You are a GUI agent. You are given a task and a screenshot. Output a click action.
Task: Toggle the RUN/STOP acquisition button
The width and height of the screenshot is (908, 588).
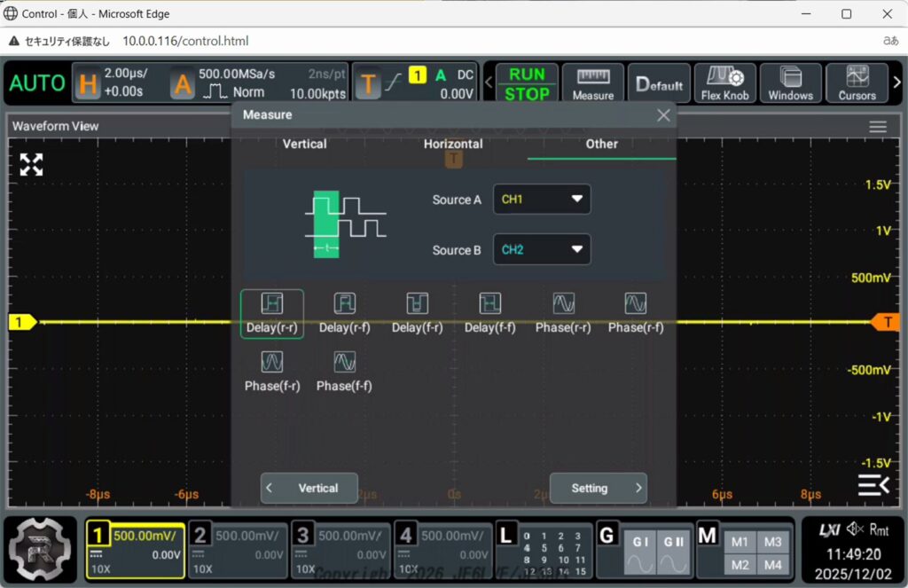pyautogui.click(x=527, y=83)
